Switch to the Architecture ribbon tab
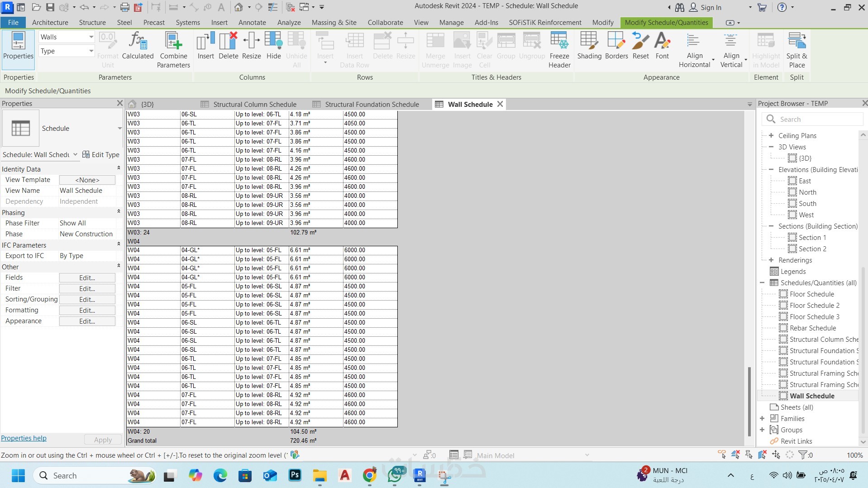 50,22
